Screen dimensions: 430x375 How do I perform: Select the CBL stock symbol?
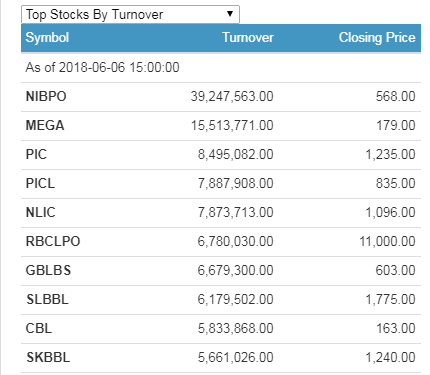point(39,329)
